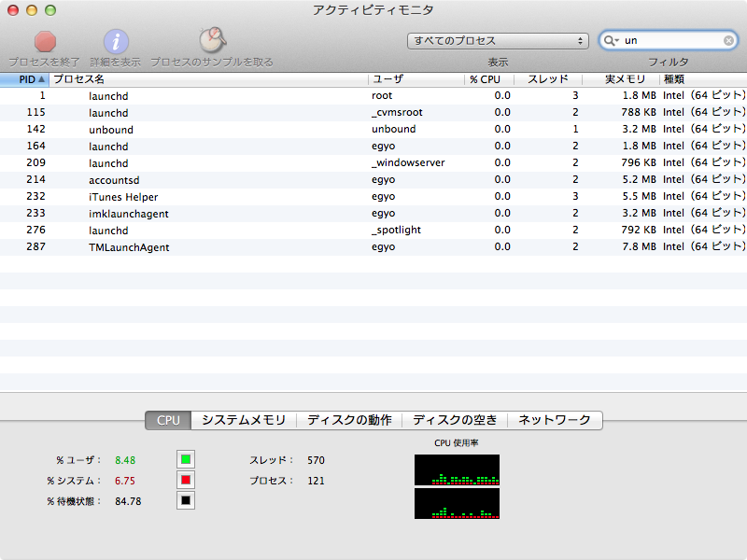The width and height of the screenshot is (747, 560).
Task: Sort by the スレッド column header
Action: pos(548,79)
